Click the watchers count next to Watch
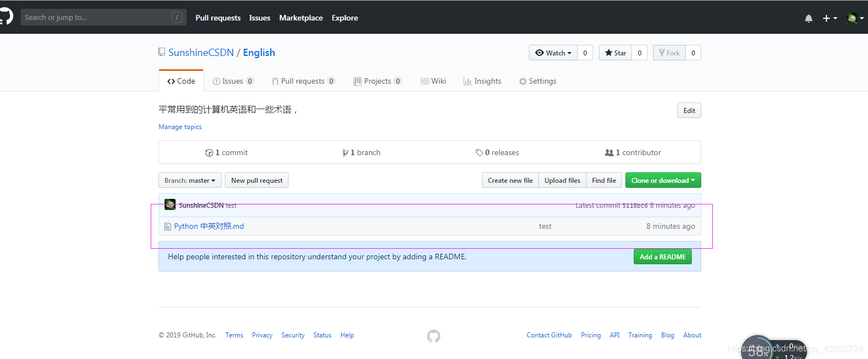This screenshot has height=359, width=868. 585,53
